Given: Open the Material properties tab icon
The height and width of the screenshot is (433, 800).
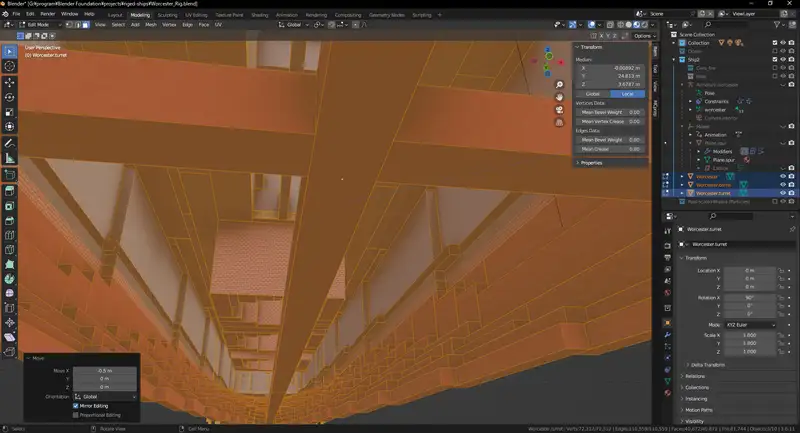Looking at the screenshot, I should coord(667,393).
